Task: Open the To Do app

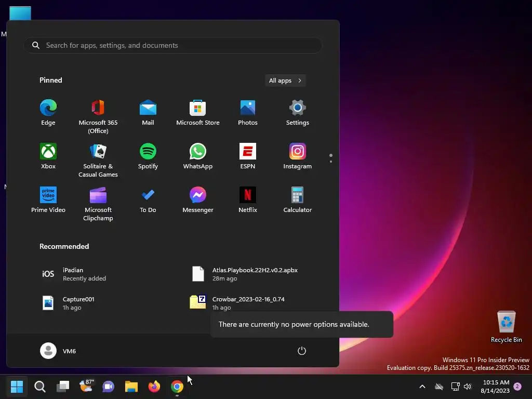Action: coord(148,200)
